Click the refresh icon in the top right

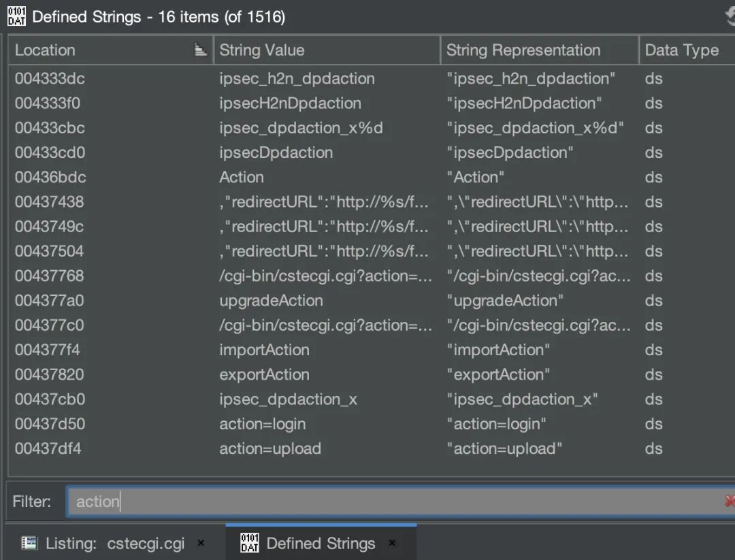(730, 16)
